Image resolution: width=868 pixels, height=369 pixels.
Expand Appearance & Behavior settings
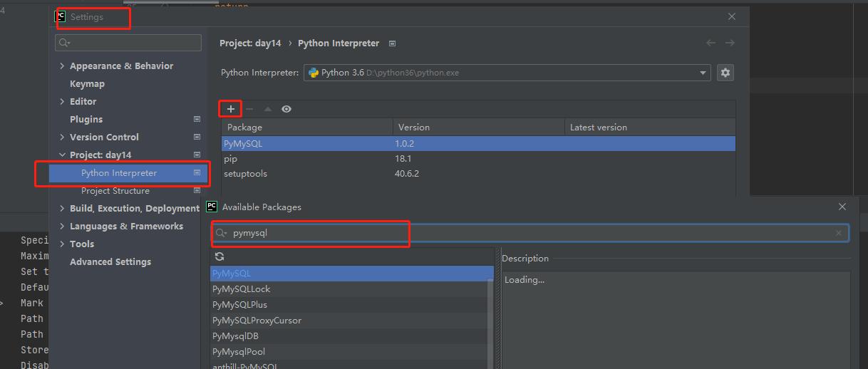[x=62, y=66]
